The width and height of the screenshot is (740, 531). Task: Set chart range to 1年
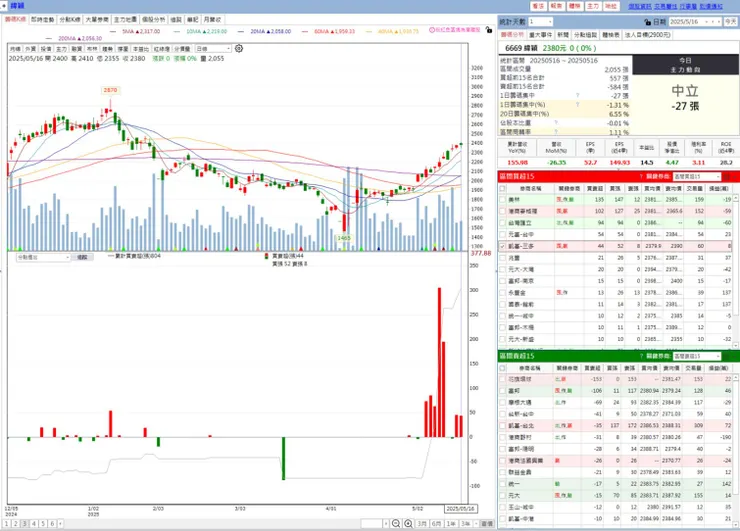[451, 523]
